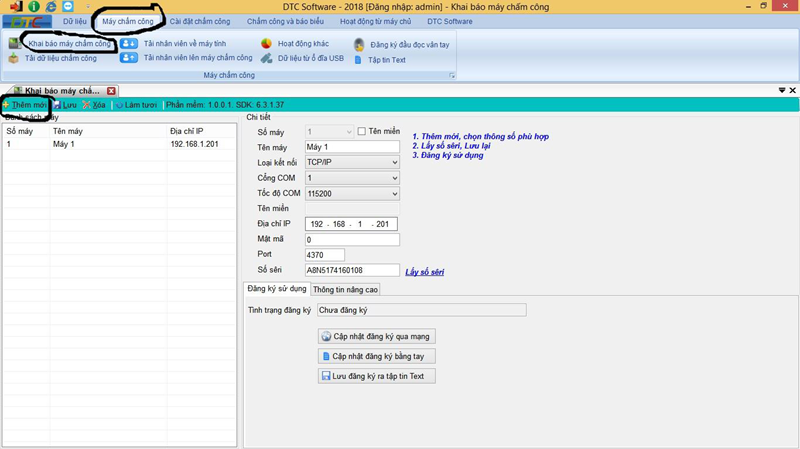Open the Tập tin Text icon

359,60
